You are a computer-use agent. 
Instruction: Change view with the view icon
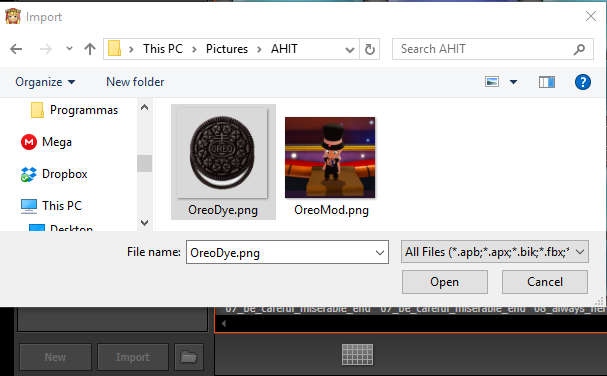[492, 82]
